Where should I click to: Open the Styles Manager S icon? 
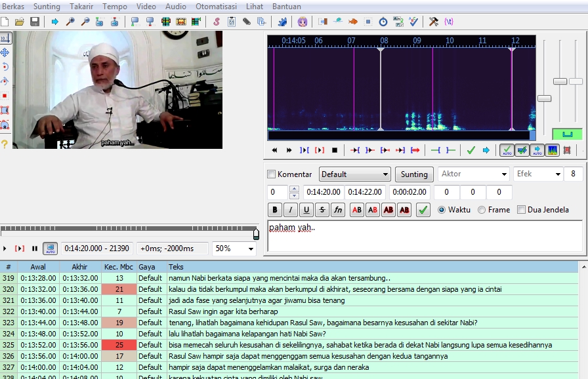(217, 22)
